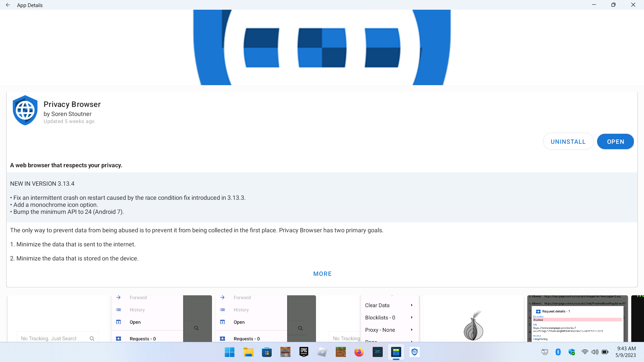
Task: Click the paragraph about preventing data abuse
Action: pos(197,230)
